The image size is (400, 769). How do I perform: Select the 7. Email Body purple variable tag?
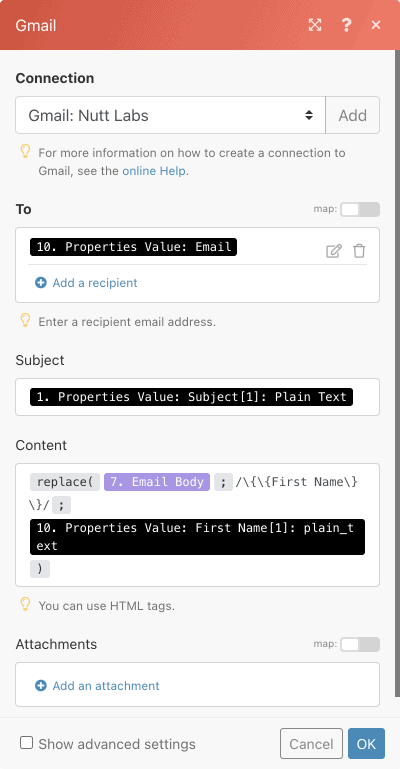(x=157, y=482)
